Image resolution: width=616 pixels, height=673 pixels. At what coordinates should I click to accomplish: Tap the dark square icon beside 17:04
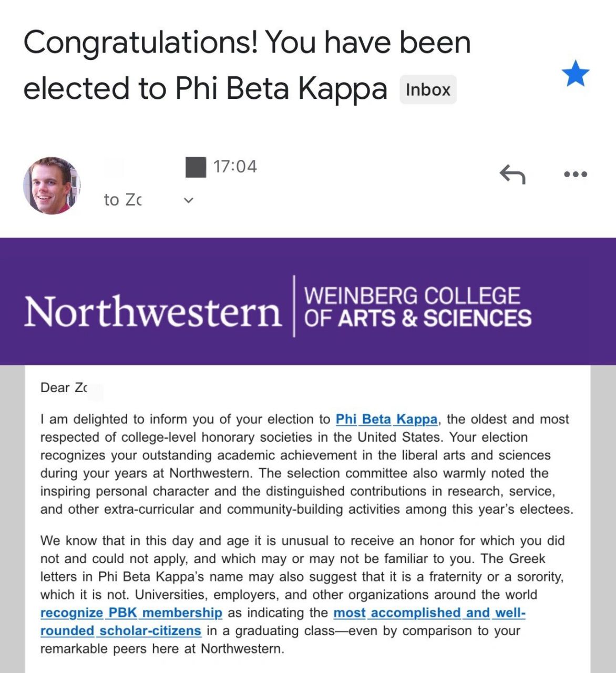(x=195, y=166)
